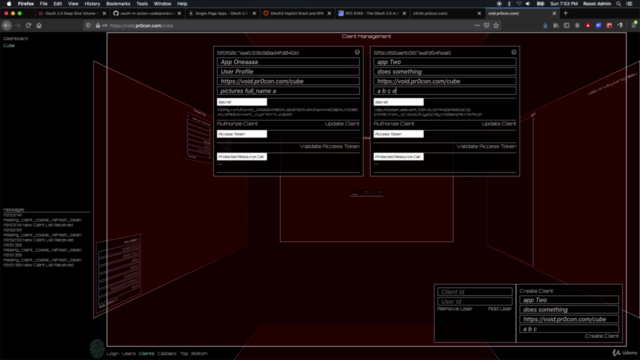Click Update Client on app Two card
The width and height of the screenshot is (640, 360).
pos(499,124)
